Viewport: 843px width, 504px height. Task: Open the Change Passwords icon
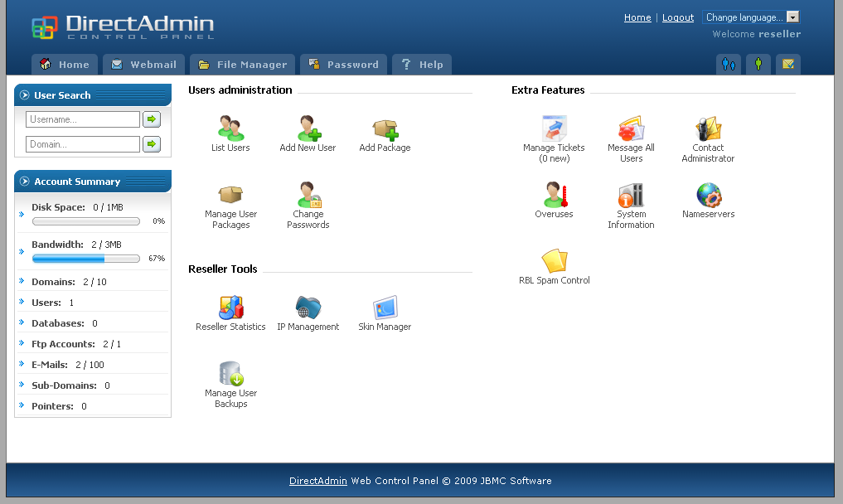tap(308, 195)
